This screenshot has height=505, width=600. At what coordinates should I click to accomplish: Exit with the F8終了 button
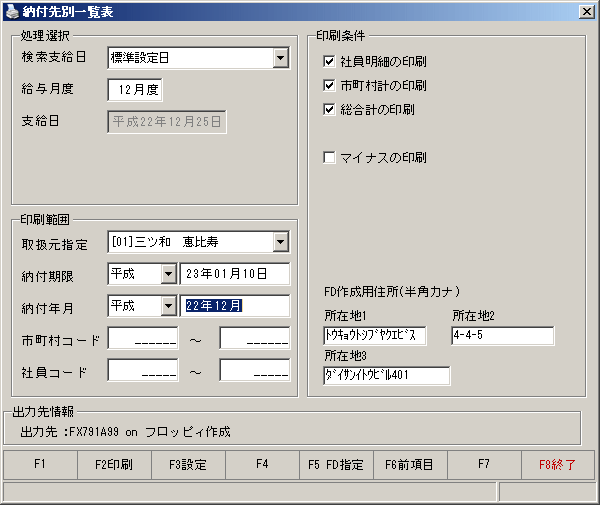[558, 464]
